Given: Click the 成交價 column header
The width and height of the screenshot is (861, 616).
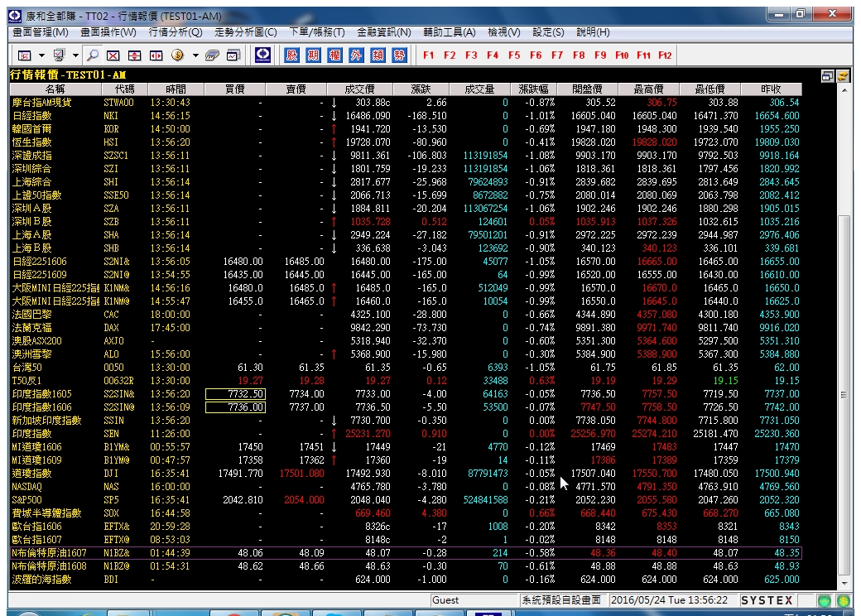Looking at the screenshot, I should [359, 89].
